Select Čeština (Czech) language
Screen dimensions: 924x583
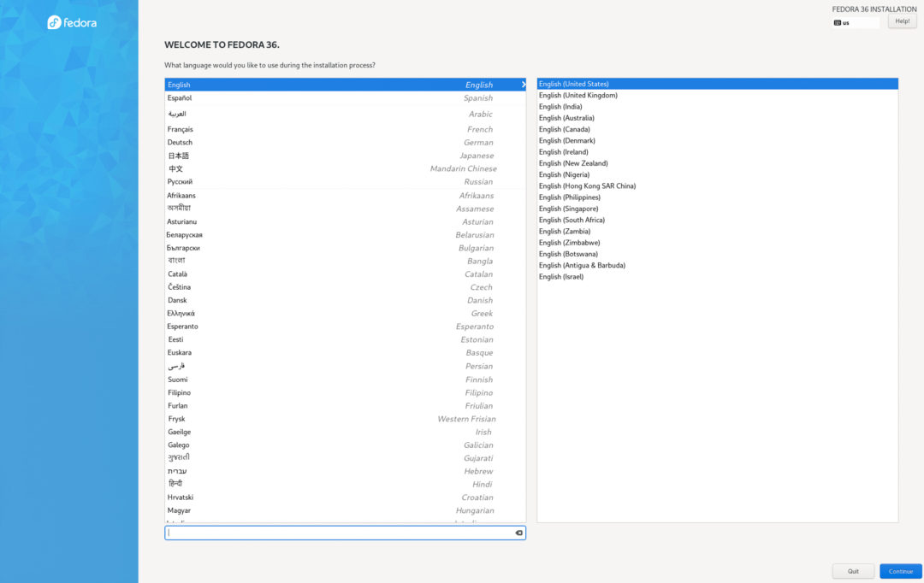[346, 287]
